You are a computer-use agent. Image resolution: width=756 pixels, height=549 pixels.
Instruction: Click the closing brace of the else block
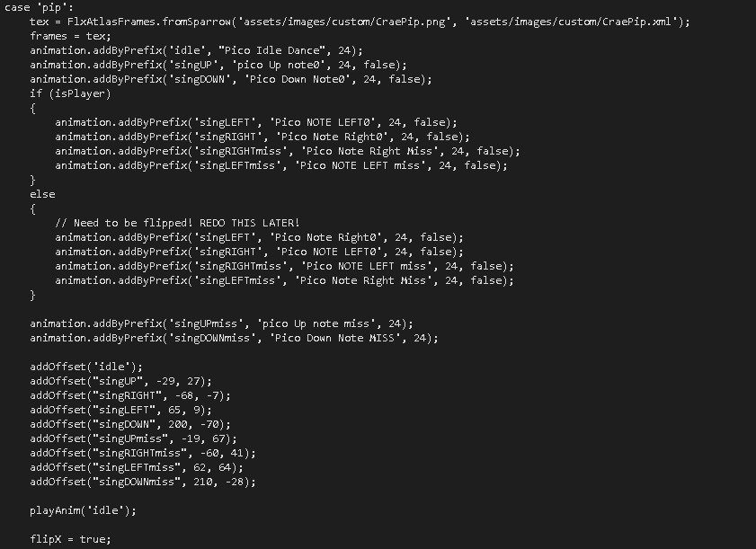click(32, 295)
